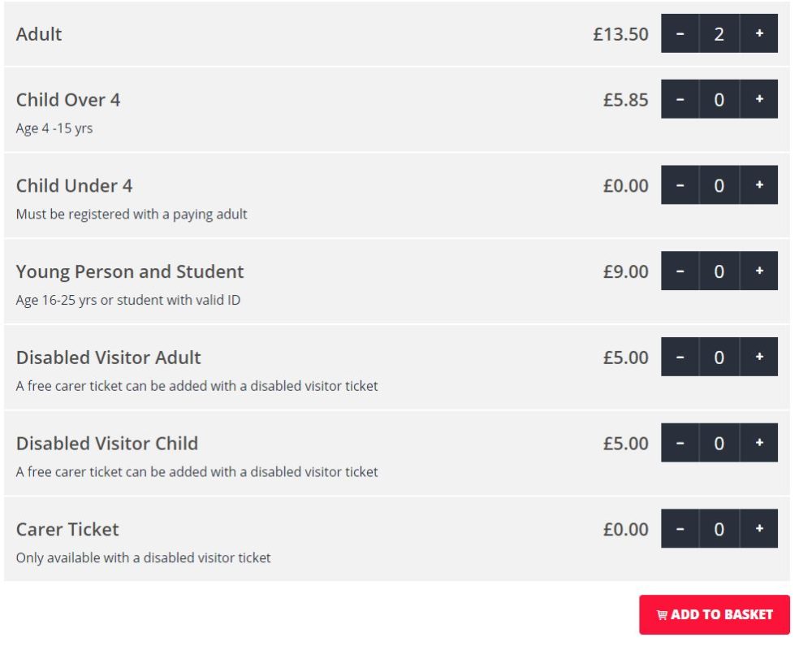This screenshot has height=646, width=812.
Task: Select the Child Over 4 quantity field
Action: (x=719, y=99)
